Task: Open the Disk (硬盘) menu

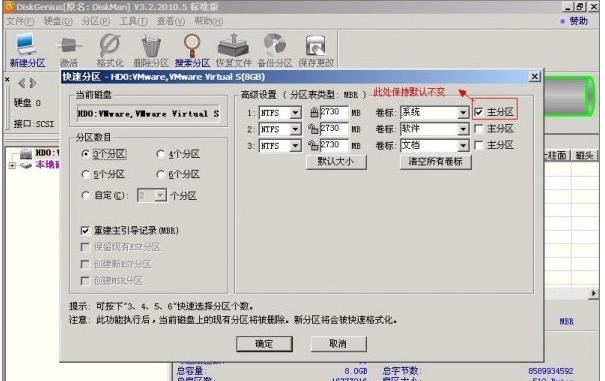Action: (x=58, y=21)
